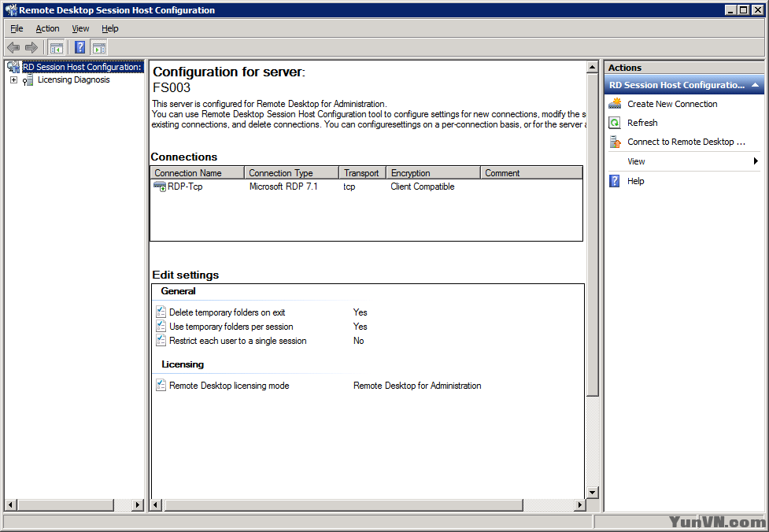Click the Forward arrow toolbar icon
The height and width of the screenshot is (532, 769).
pos(31,47)
